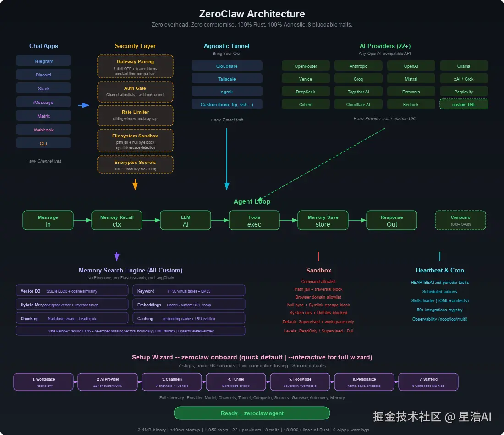Open the Scheduled actions link
This screenshot has height=435, width=504.
pyautogui.click(x=440, y=292)
